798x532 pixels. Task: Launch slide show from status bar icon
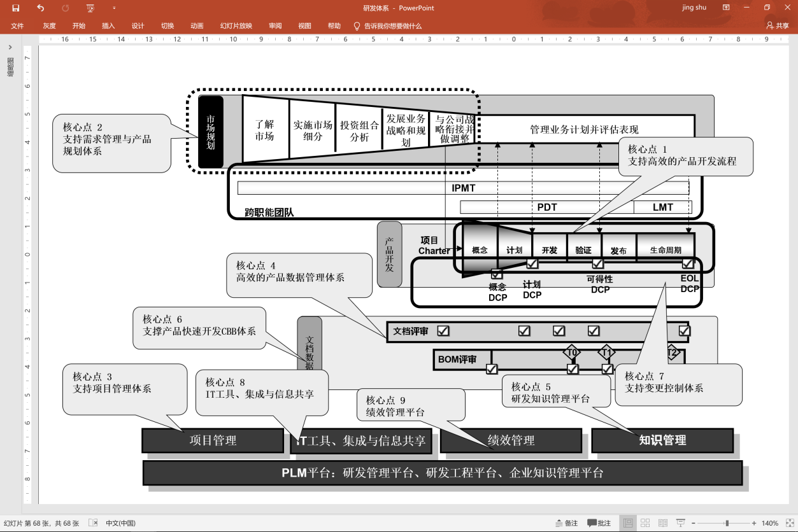[679, 523]
